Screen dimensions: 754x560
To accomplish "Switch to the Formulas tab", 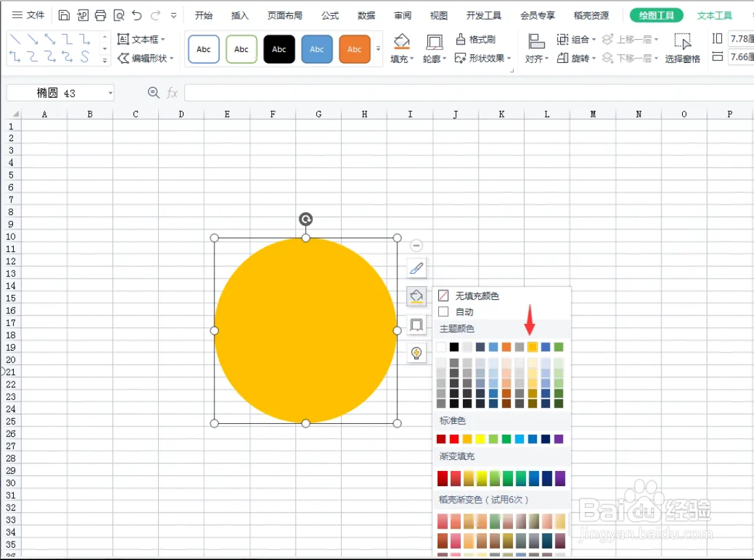I will 330,15.
